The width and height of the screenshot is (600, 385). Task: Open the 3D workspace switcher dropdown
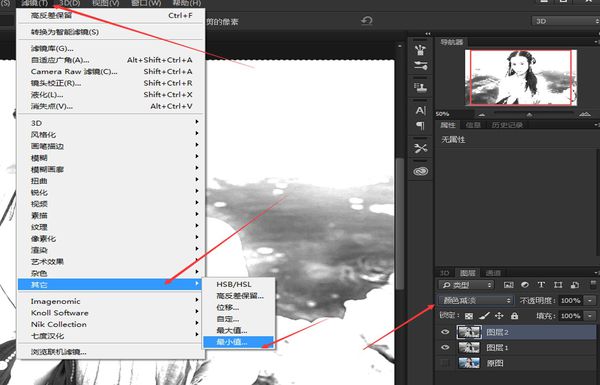[x=565, y=21]
